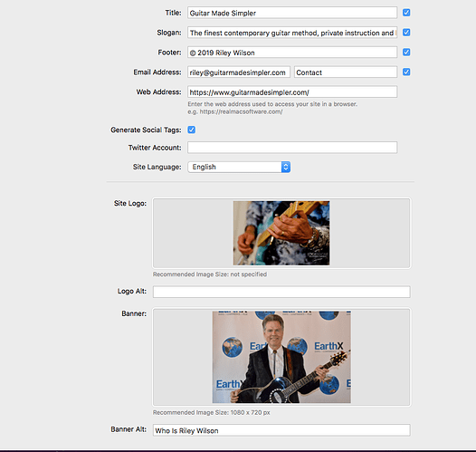
Task: Click the Title text field
Action: point(292,13)
